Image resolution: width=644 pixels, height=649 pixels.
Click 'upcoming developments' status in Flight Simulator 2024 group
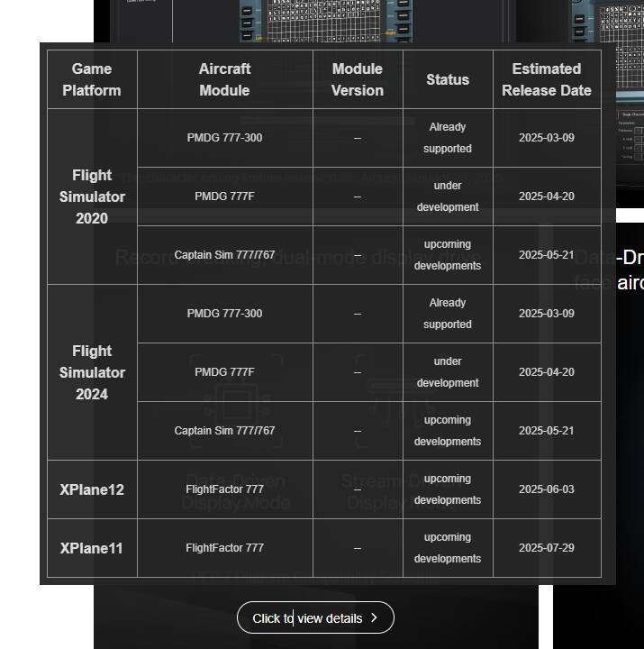pyautogui.click(x=448, y=431)
